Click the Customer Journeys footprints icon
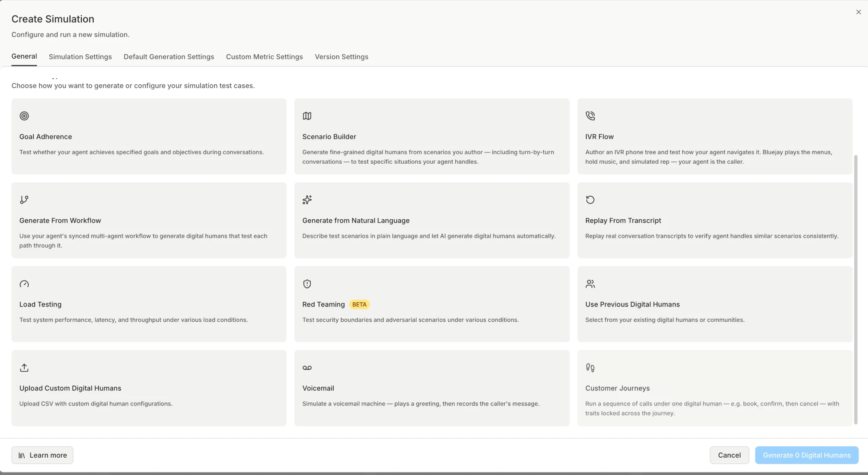868x475 pixels. (590, 368)
